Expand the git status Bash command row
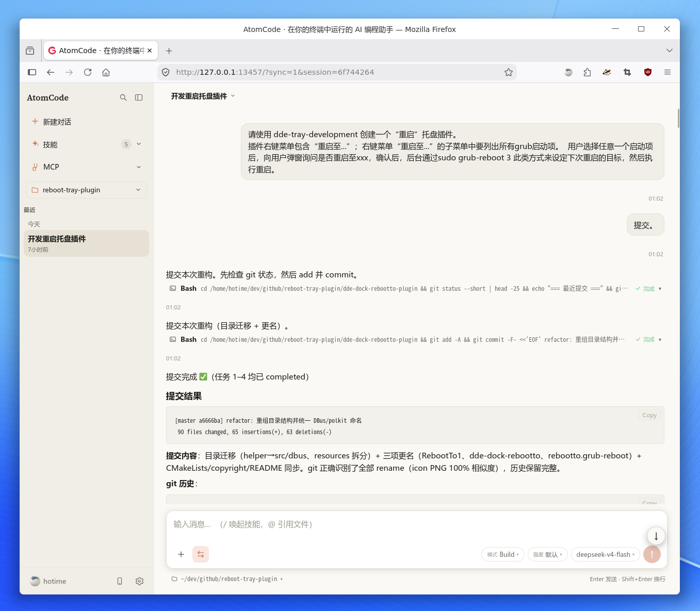Viewport: 700px width, 611px height. coord(415,289)
